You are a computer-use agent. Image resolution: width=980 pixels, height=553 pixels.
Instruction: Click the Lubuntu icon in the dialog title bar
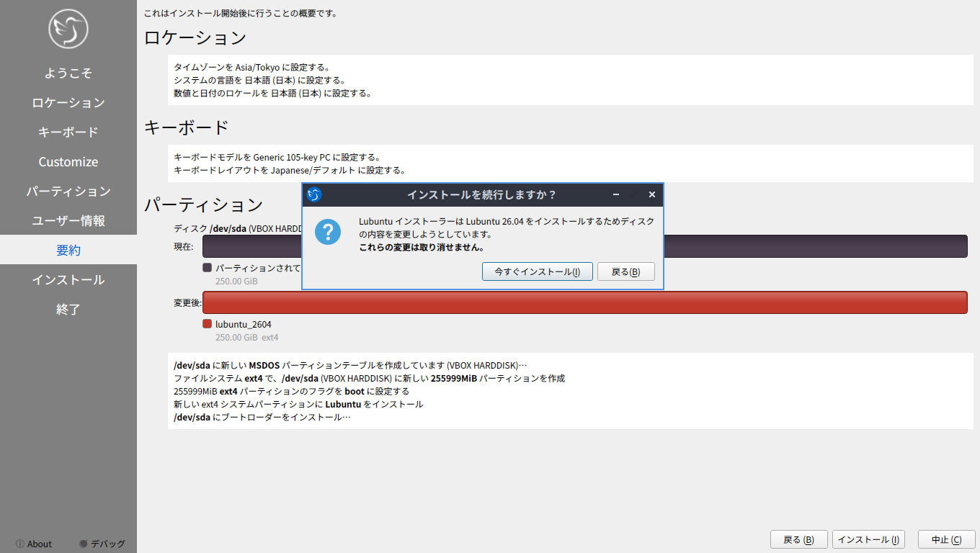pos(314,194)
